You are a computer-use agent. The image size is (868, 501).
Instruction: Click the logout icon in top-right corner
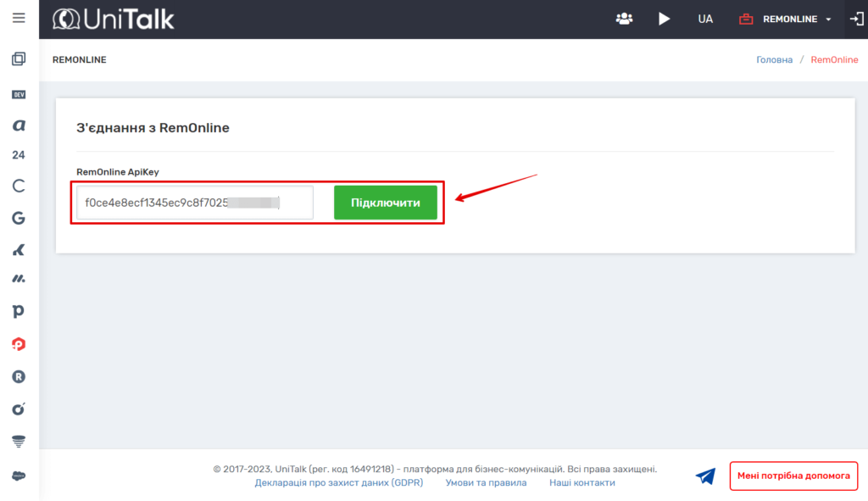tap(856, 19)
